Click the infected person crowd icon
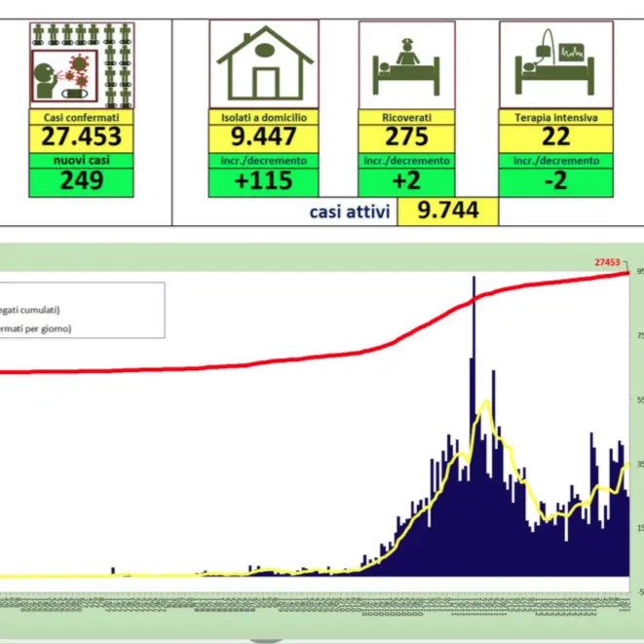Viewport: 644px width, 644px height. pos(83,63)
